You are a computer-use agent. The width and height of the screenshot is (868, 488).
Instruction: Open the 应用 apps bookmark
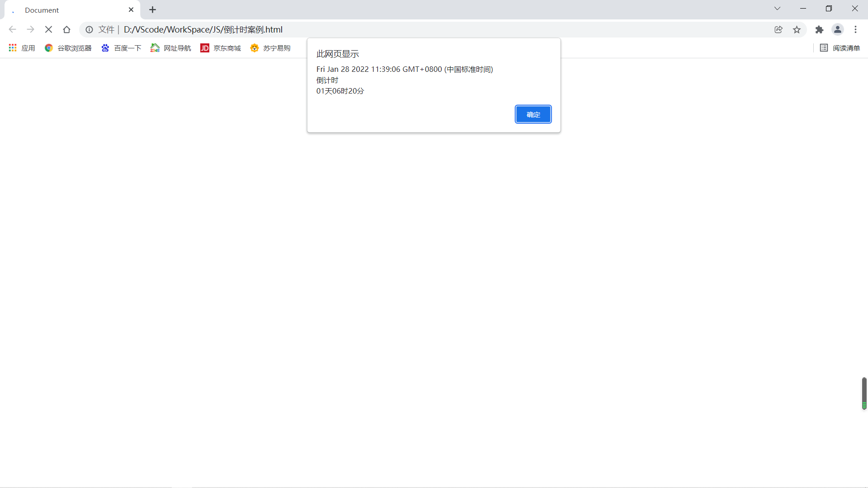(x=22, y=48)
